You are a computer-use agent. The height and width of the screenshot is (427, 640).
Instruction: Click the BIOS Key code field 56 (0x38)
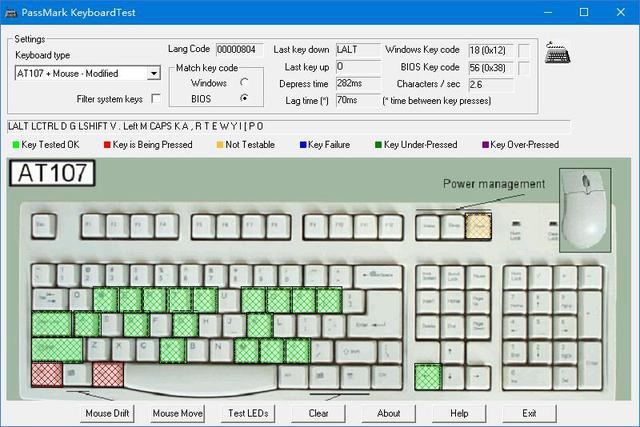pos(491,68)
